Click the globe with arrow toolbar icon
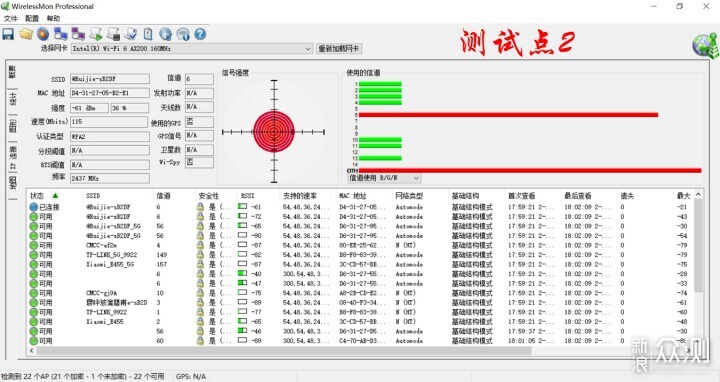The height and width of the screenshot is (382, 720). (x=165, y=34)
